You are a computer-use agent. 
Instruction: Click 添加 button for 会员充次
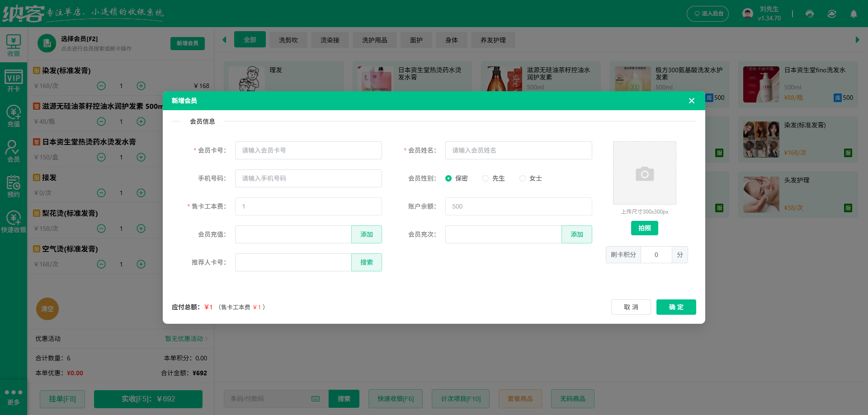tap(577, 234)
